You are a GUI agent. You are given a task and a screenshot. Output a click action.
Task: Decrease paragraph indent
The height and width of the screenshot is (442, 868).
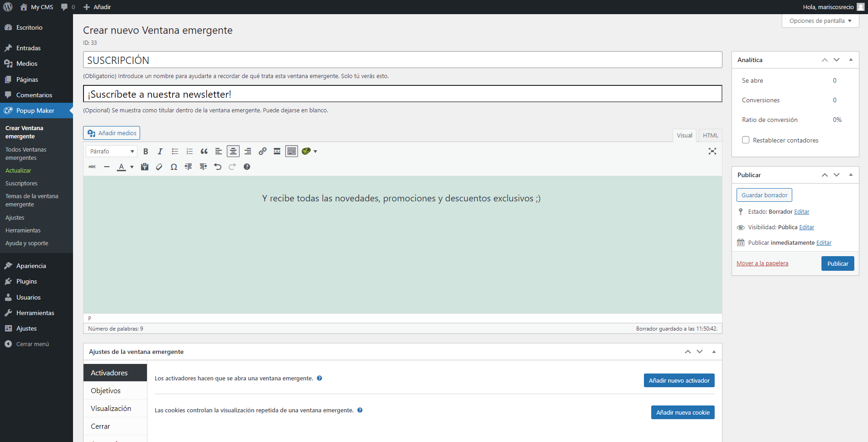[188, 167]
